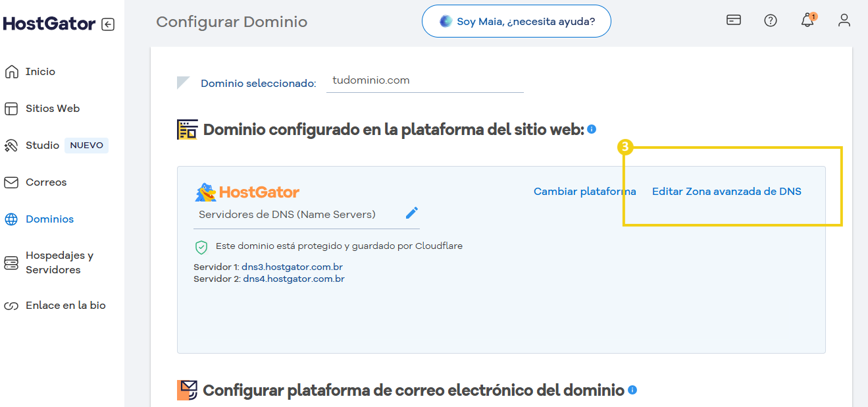Viewport: 868px width, 407px height.
Task: Click the 'Este dominio está protegido' Cloudflare text
Action: click(x=339, y=246)
